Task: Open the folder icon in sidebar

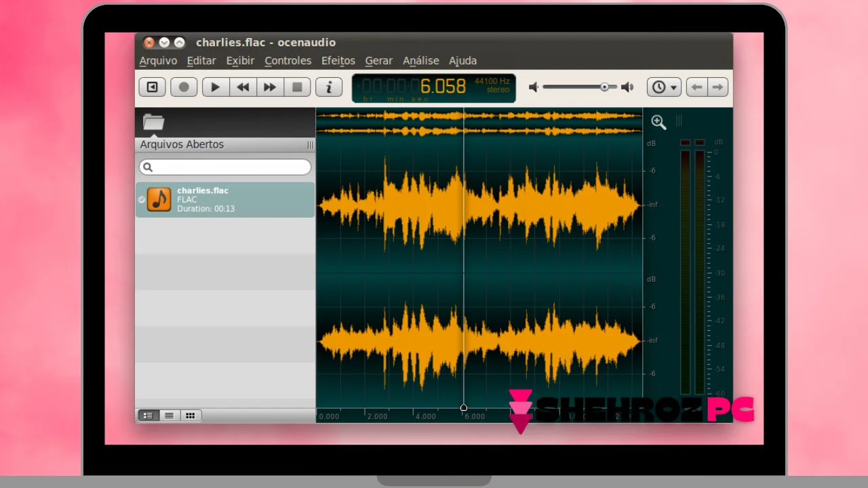Action: (154, 122)
